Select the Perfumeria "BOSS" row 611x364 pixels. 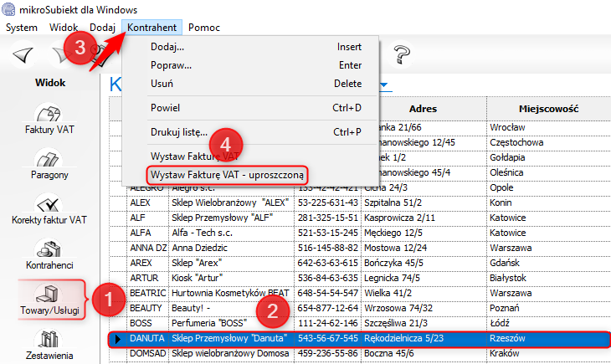click(359, 323)
